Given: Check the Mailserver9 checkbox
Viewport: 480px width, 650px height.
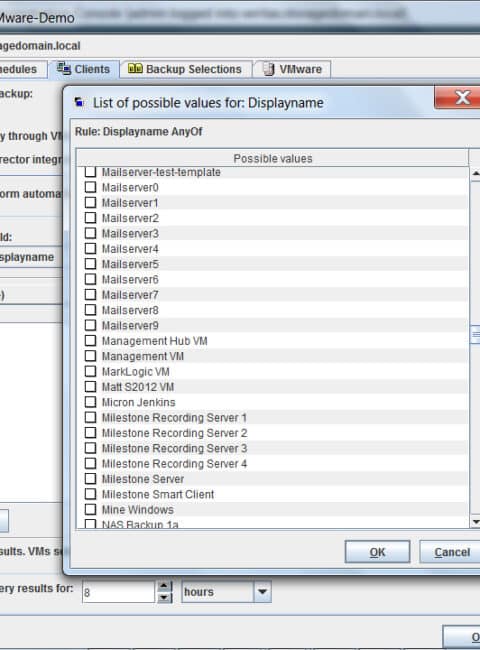Looking at the screenshot, I should [90, 325].
